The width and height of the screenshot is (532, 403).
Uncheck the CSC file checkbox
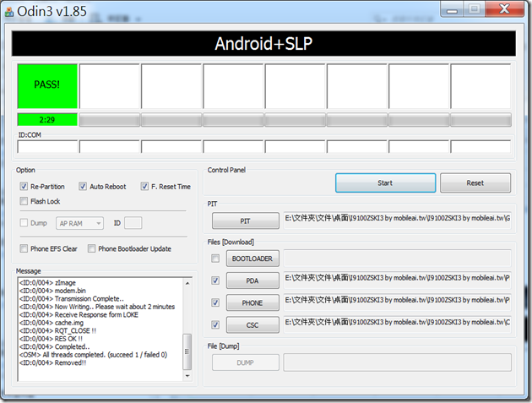pos(215,325)
